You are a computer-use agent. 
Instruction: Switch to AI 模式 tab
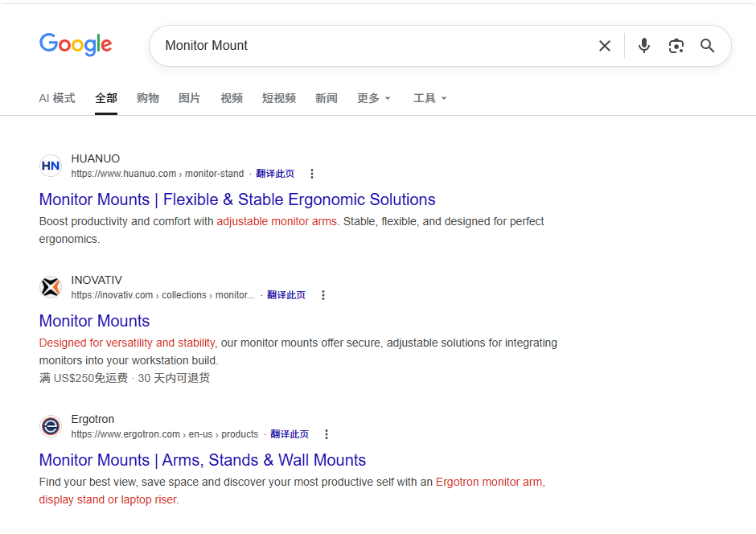(x=57, y=98)
